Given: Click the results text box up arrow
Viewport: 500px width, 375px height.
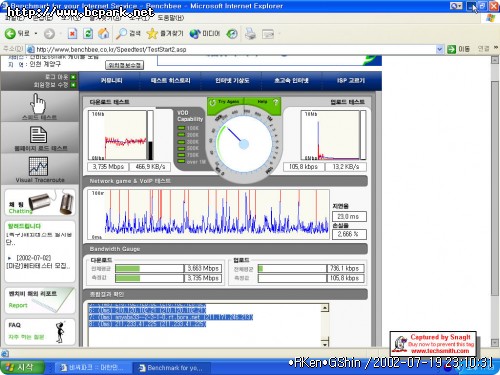Looking at the screenshot, I should click(325, 308).
